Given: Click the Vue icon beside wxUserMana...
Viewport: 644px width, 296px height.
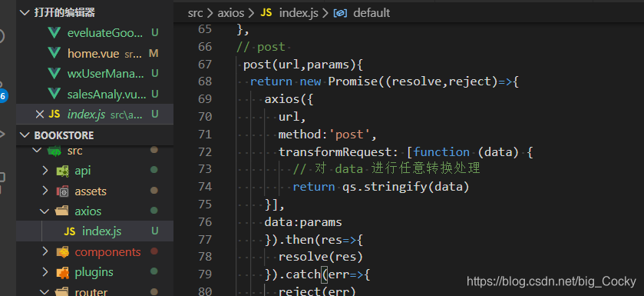Looking at the screenshot, I should [54, 74].
